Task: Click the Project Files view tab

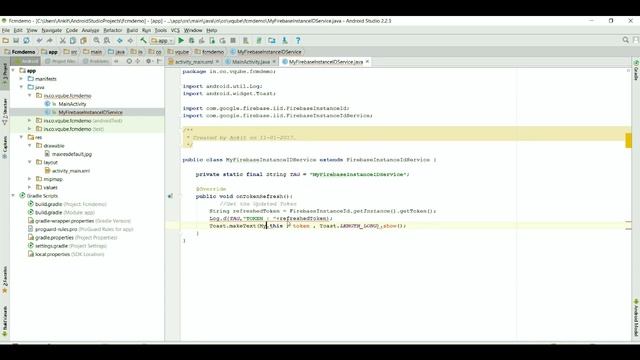Action: (x=60, y=61)
